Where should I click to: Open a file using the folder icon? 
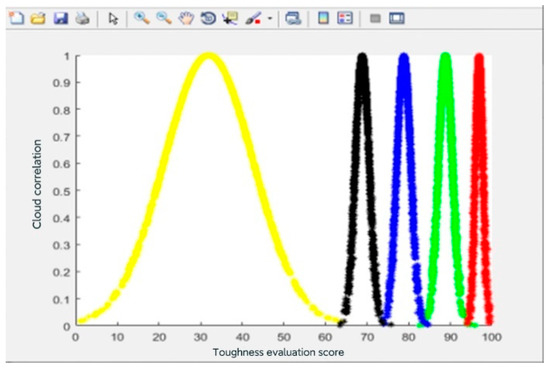pyautogui.click(x=38, y=18)
